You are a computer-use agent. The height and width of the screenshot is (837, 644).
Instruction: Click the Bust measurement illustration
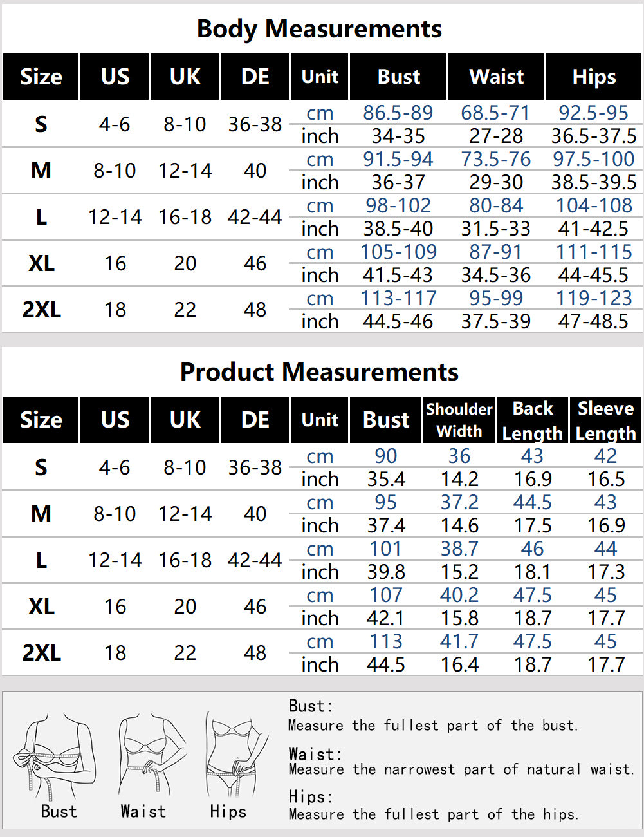point(58,757)
